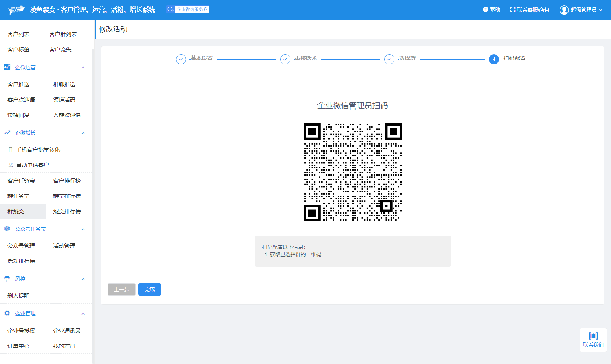This screenshot has height=364, width=611.
Task: Open 群裂变 in the sidebar
Action: point(16,211)
